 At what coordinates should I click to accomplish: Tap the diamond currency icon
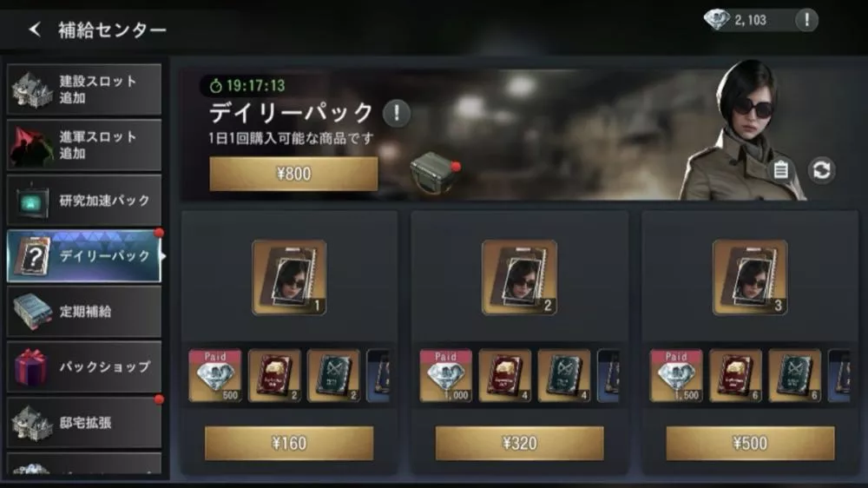pyautogui.click(x=716, y=20)
